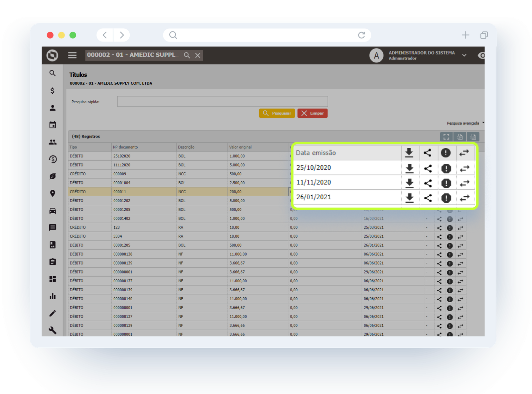Click the value 2.500,00 in the table
532x394 pixels.
237,183
